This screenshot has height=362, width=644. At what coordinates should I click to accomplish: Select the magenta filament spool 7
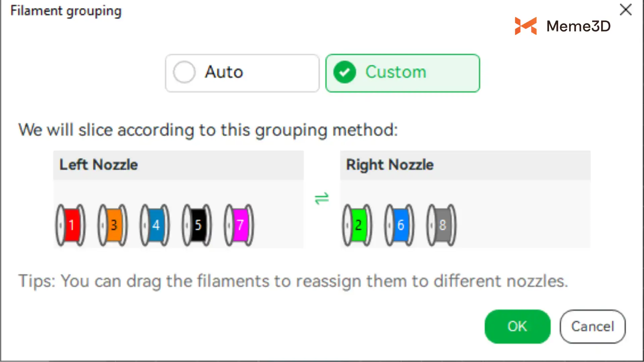click(x=239, y=225)
